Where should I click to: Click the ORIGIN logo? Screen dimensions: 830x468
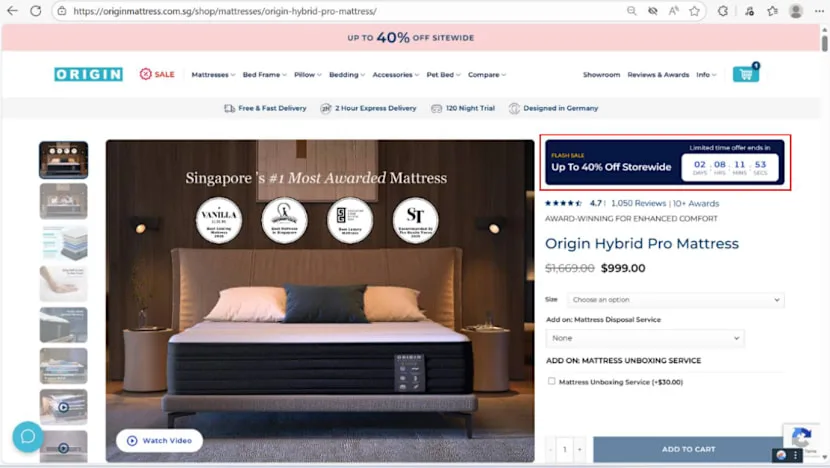(88, 74)
